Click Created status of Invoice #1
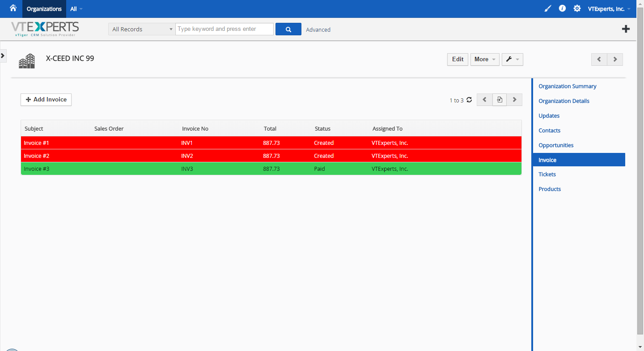The width and height of the screenshot is (644, 351). [x=324, y=143]
